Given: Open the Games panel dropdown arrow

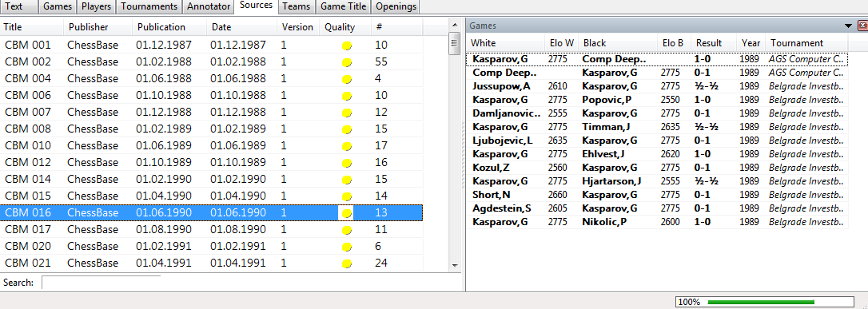Looking at the screenshot, I should pyautogui.click(x=848, y=26).
